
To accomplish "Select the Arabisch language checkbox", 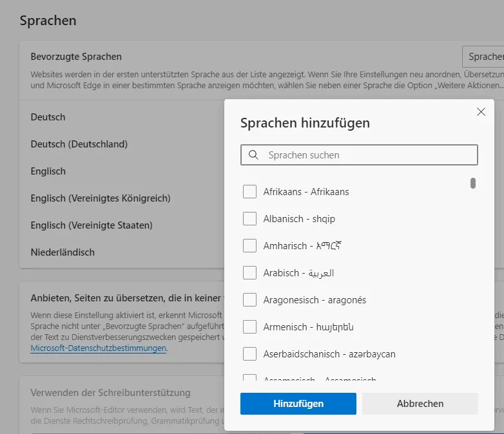I will point(250,273).
